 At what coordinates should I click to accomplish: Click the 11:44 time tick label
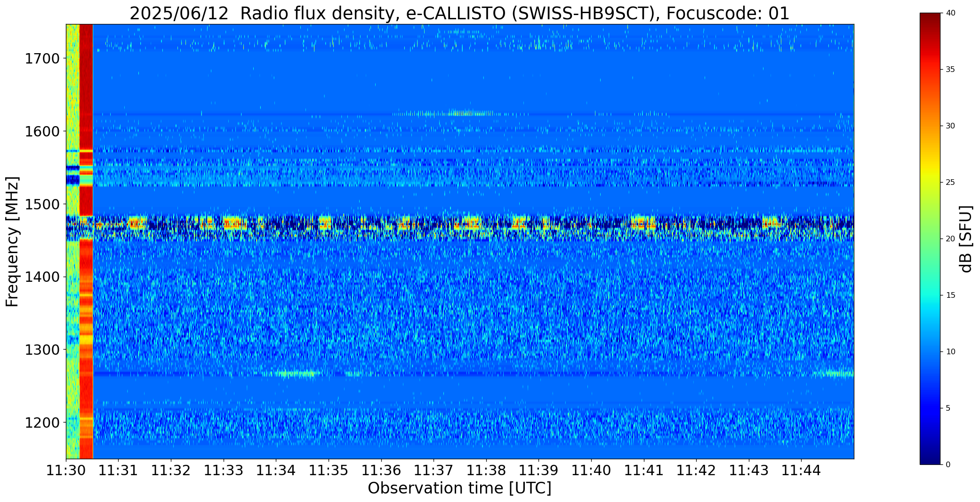801,470
